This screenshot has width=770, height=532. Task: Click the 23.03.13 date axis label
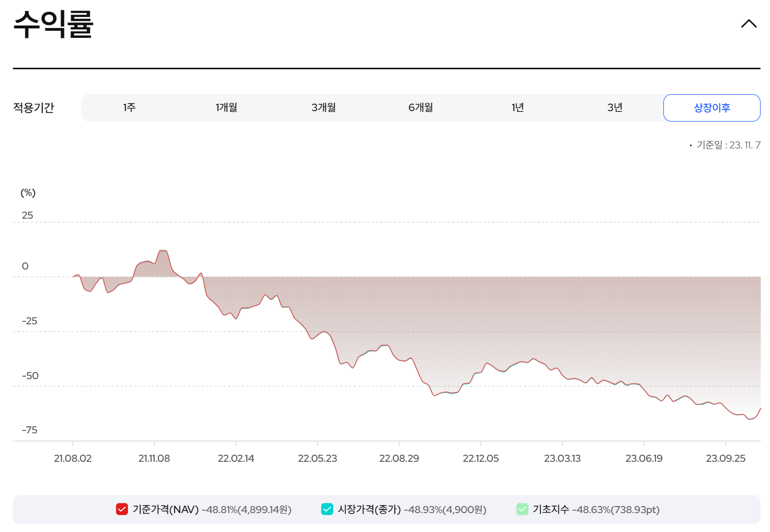562,458
